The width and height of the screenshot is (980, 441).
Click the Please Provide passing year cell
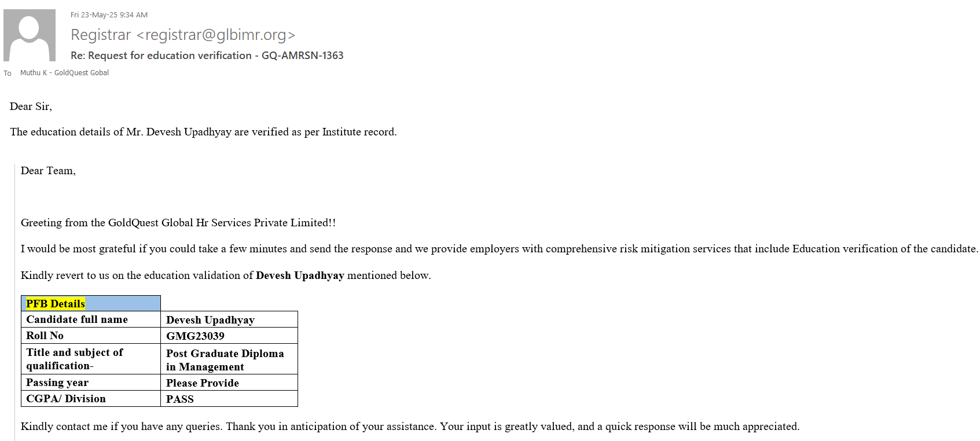202,383
